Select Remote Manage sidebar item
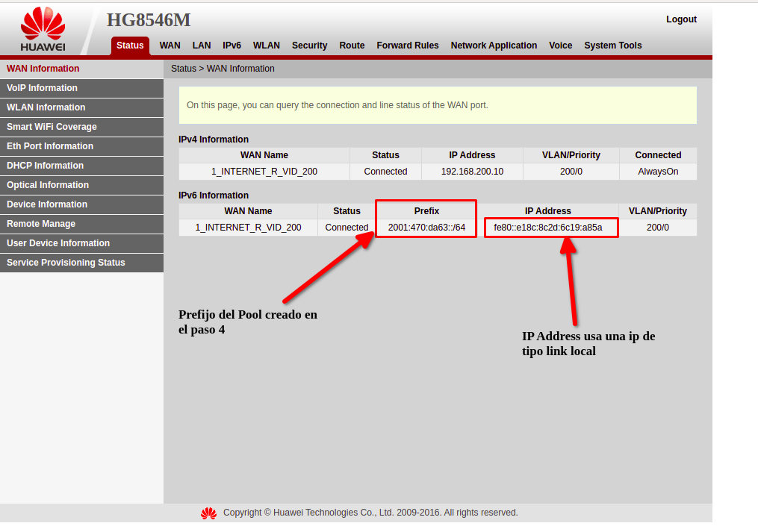Screen dimensions: 758x532 (x=41, y=224)
